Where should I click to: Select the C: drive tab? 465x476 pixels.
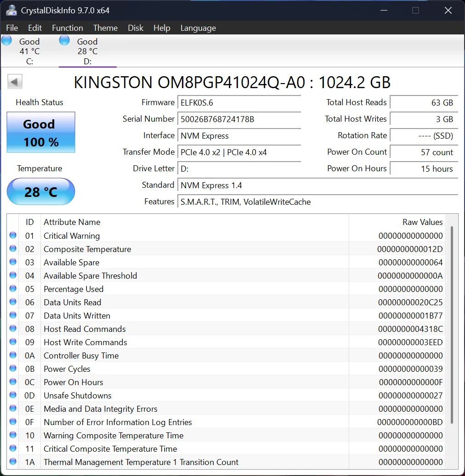coord(29,51)
